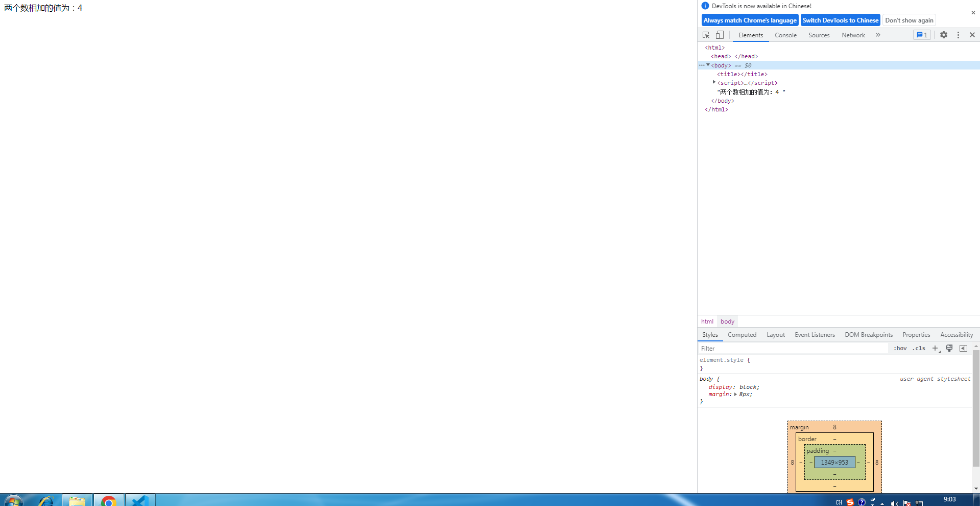
Task: Switch to the Styles pane tab
Action: click(x=710, y=335)
